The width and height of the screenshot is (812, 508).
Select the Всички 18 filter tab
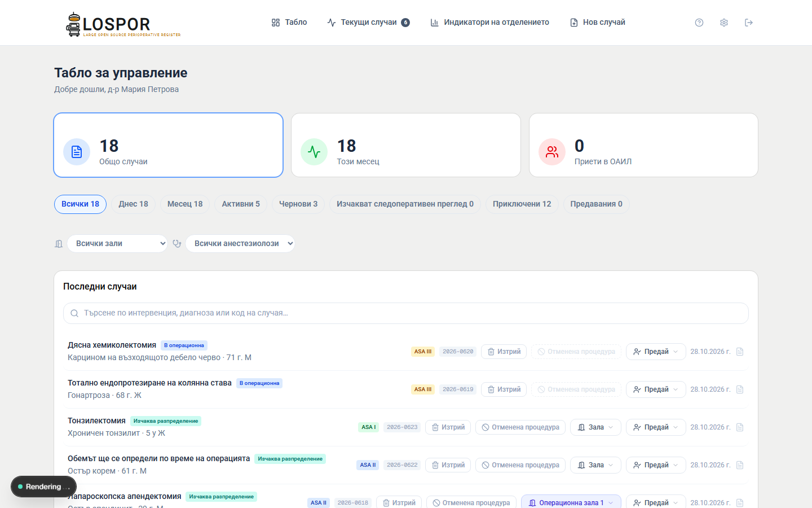click(80, 204)
